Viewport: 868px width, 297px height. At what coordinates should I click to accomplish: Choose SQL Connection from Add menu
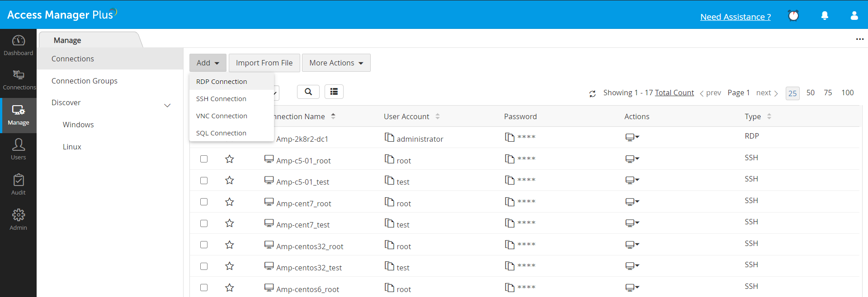[x=231, y=133]
